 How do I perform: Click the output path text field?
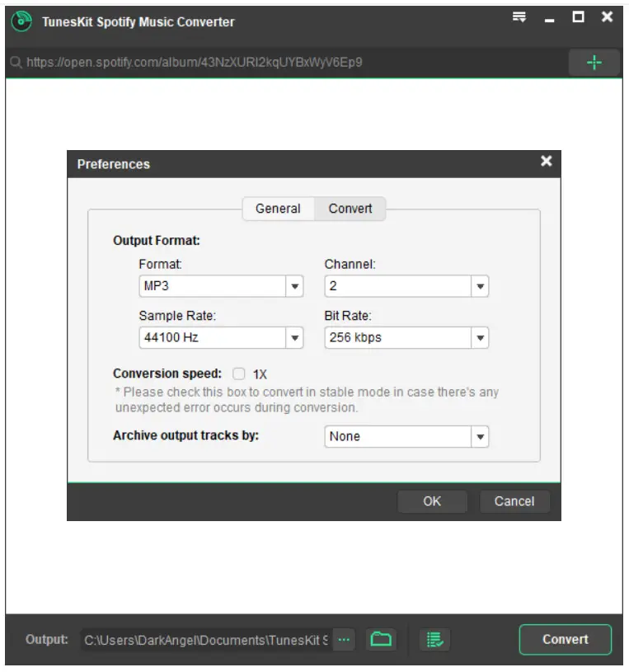207,640
